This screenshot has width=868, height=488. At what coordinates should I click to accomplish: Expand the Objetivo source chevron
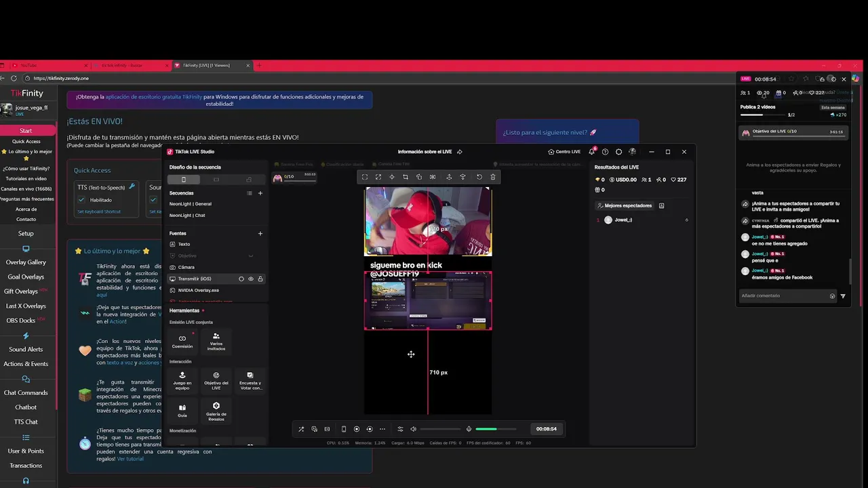click(251, 256)
